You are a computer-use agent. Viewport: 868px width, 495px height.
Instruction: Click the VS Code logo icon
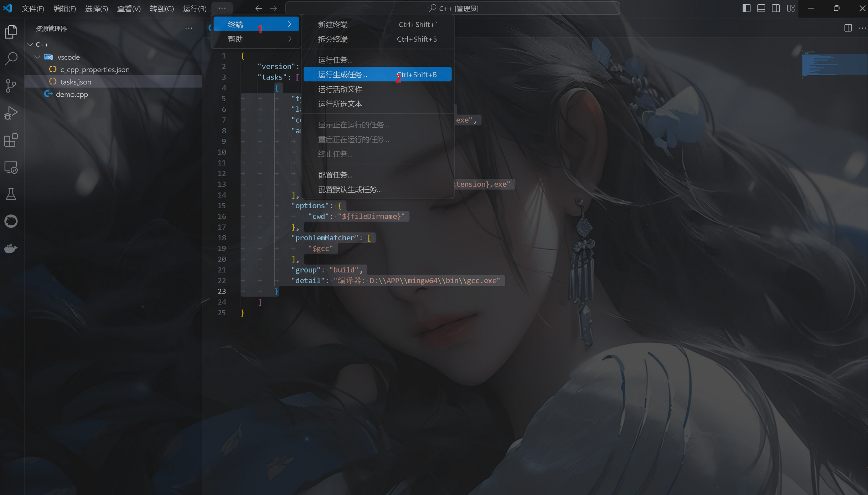click(x=7, y=8)
